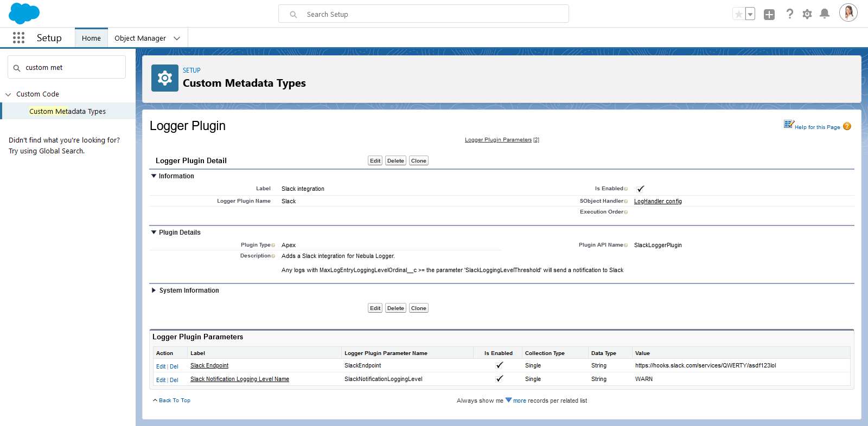Delete the Slack Endpoint row
The image size is (868, 426).
pyautogui.click(x=174, y=367)
